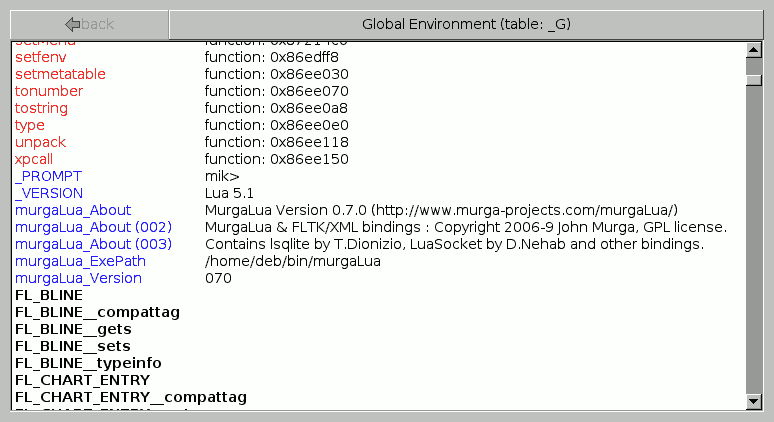Open the tonumber function entry
The width and height of the screenshot is (774, 422).
(49, 91)
